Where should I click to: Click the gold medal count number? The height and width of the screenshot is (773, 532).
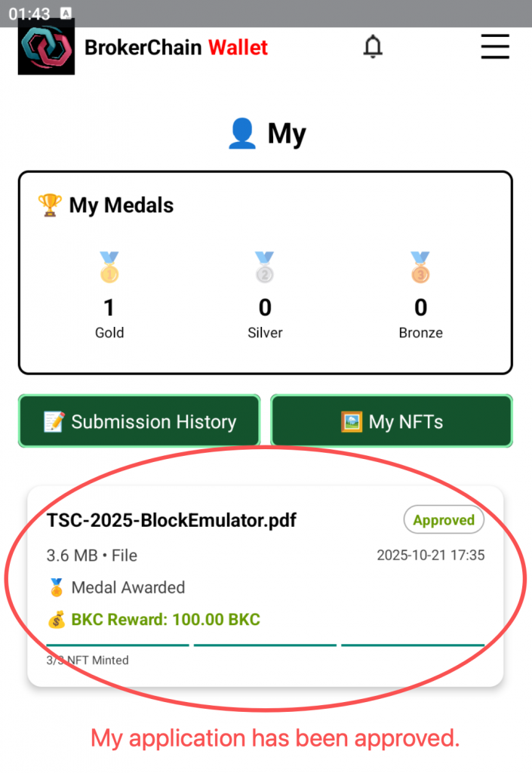[109, 307]
